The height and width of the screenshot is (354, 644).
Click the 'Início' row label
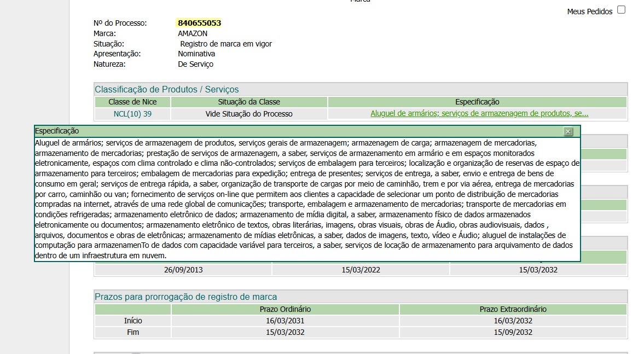click(133, 321)
